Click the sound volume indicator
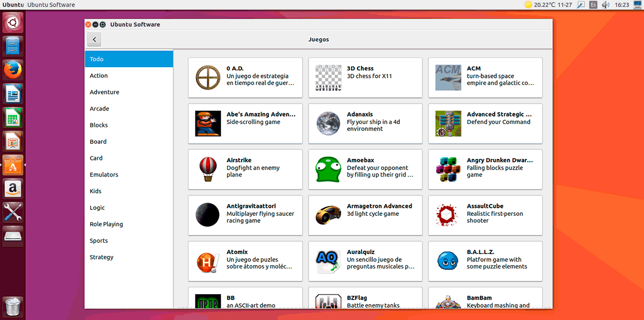This screenshot has width=644, height=320. click(606, 5)
